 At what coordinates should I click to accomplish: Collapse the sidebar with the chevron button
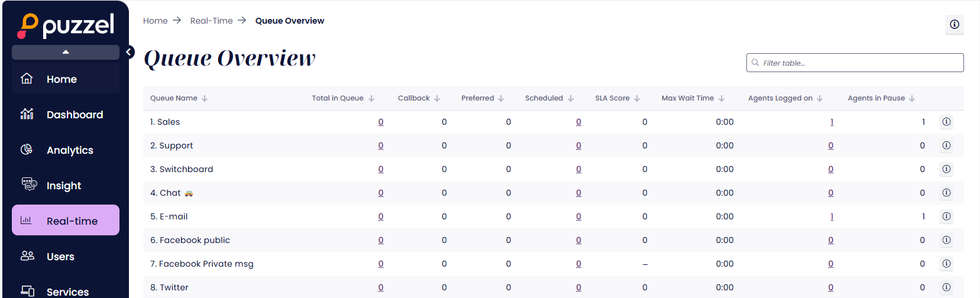[128, 52]
